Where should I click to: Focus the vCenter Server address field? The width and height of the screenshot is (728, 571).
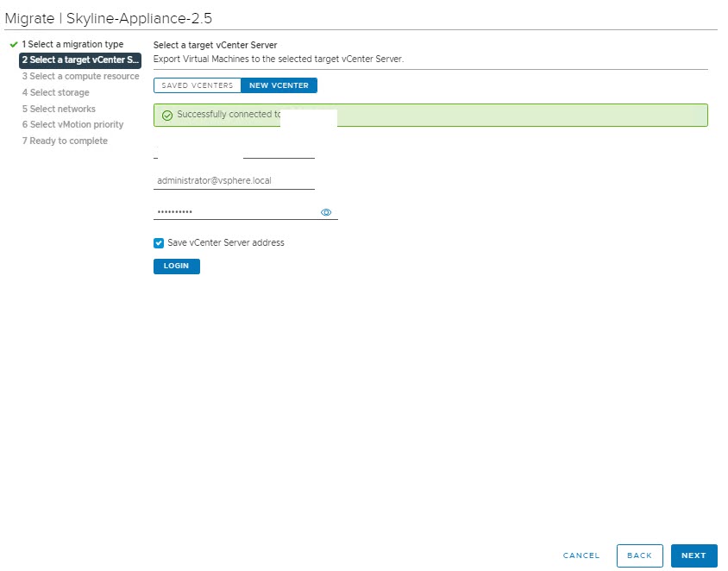click(234, 151)
